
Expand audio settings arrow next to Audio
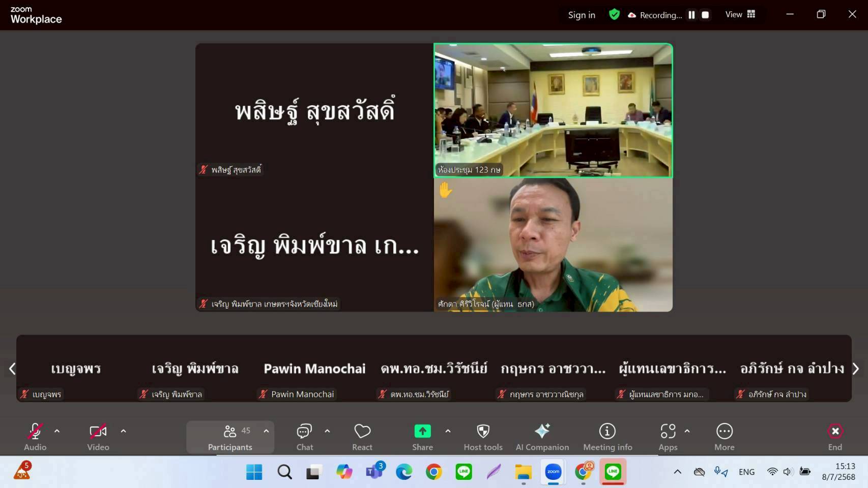point(57,431)
